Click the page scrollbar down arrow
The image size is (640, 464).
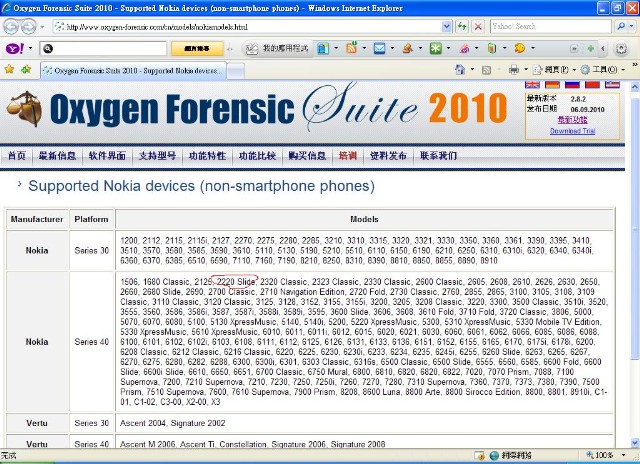click(x=635, y=442)
